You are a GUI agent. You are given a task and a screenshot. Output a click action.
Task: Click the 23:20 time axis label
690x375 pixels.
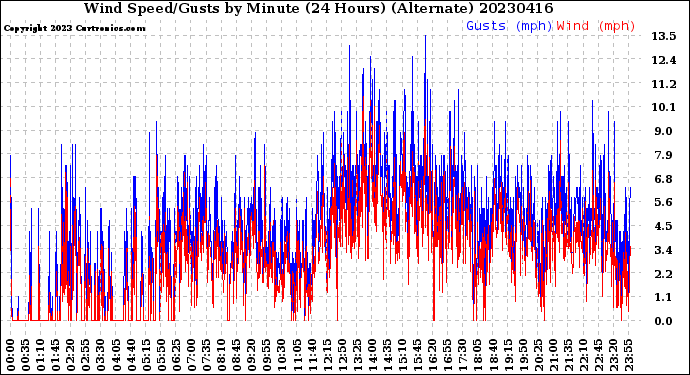(613, 355)
